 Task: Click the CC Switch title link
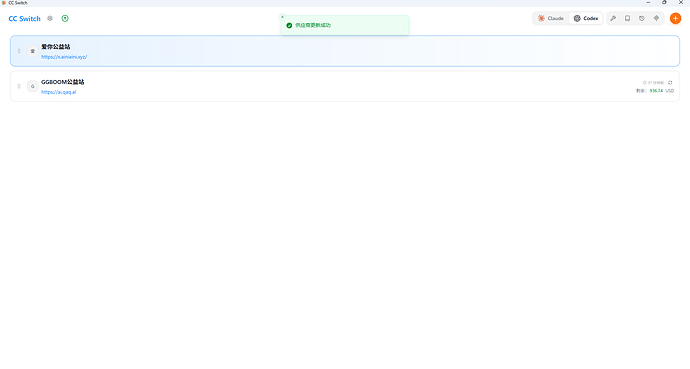point(25,18)
